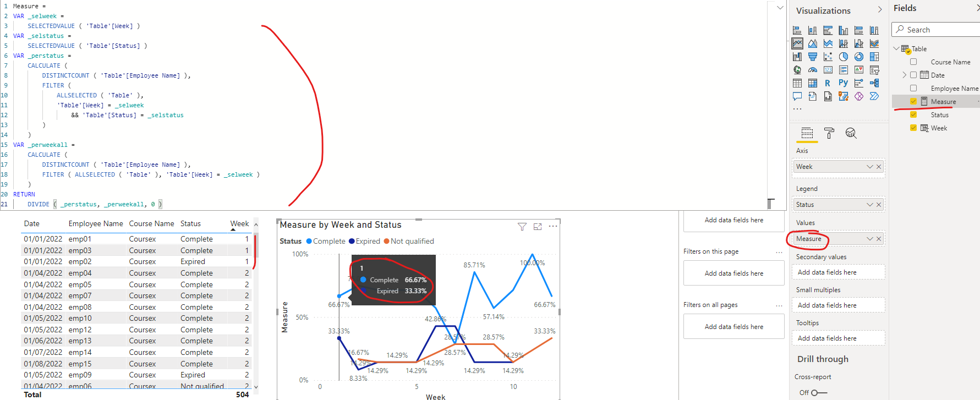The width and height of the screenshot is (980, 400).
Task: Select the R script visual
Action: (828, 83)
